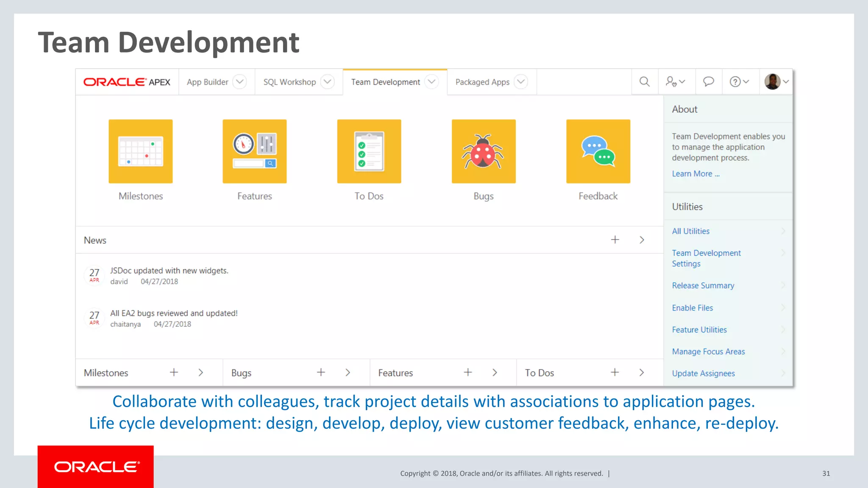Expand the Team Development dropdown arrow
Screen dimensions: 868x488
pyautogui.click(x=431, y=82)
